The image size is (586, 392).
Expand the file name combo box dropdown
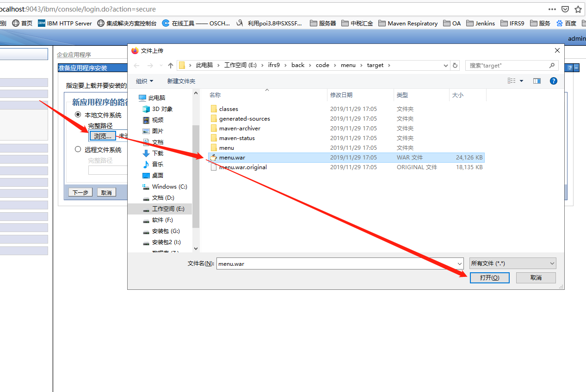pos(458,263)
